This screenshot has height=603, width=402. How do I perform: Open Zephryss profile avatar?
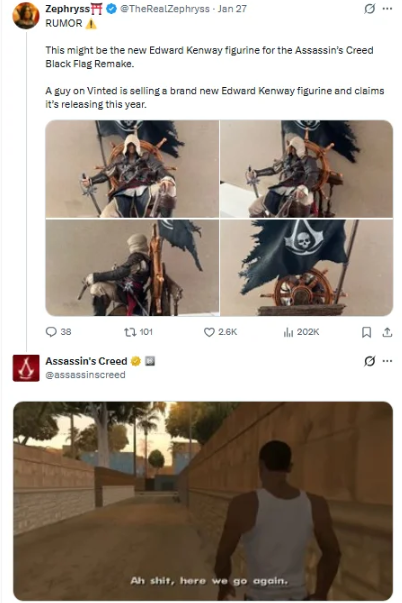click(x=26, y=15)
